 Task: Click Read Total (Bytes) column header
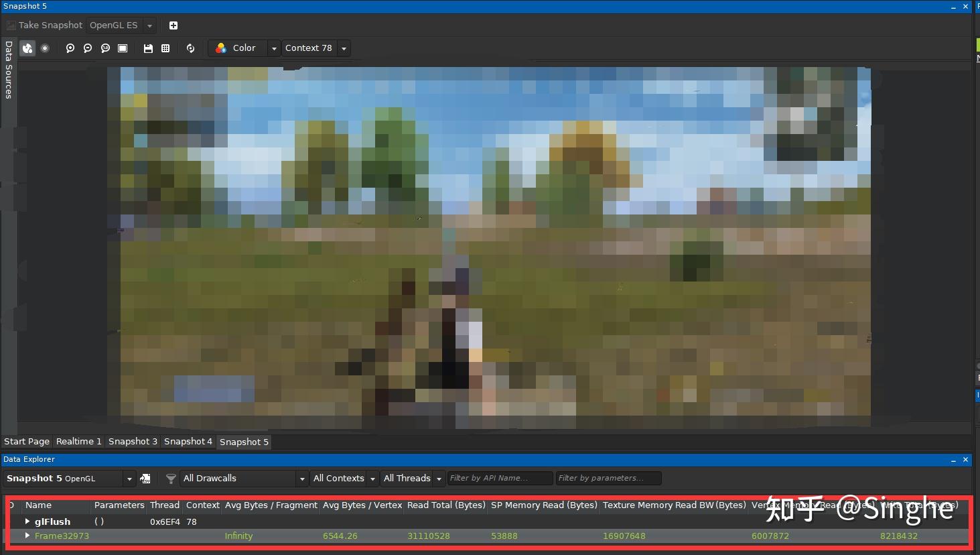tap(446, 505)
